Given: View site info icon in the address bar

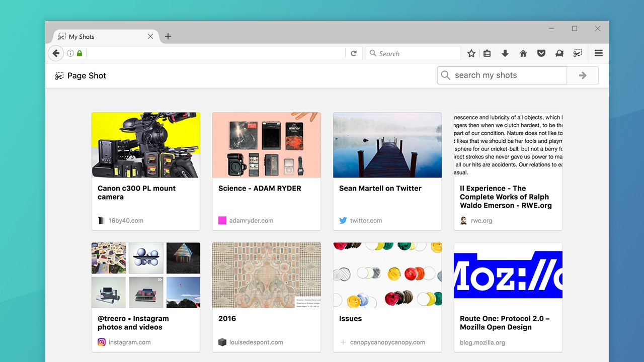Looking at the screenshot, I should (x=70, y=53).
